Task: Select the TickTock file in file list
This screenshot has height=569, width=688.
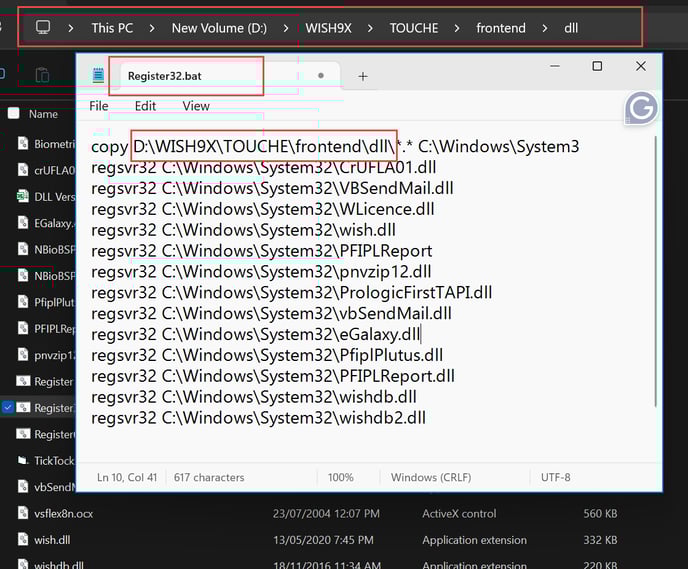Action: (45, 460)
